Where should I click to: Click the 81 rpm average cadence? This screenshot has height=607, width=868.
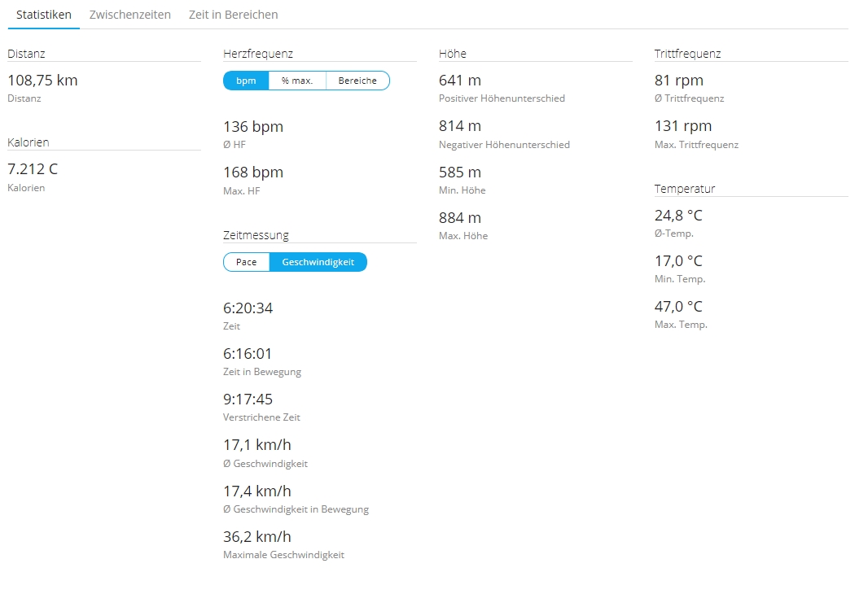678,81
